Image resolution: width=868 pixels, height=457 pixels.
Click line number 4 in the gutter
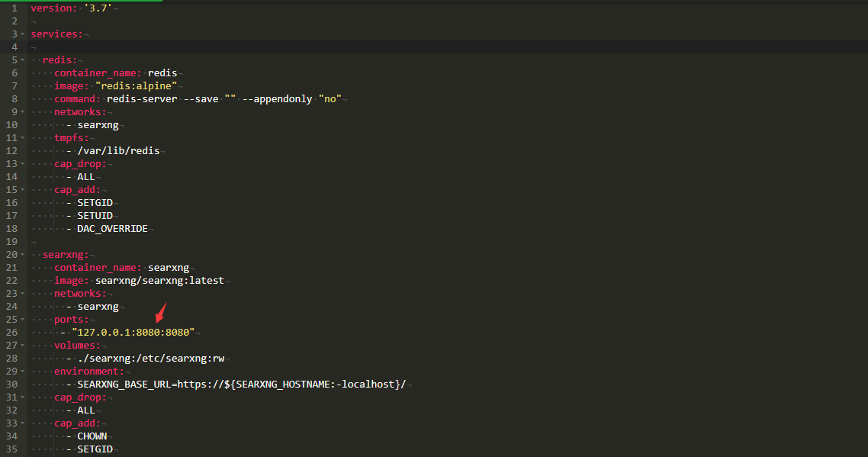pyautogui.click(x=14, y=47)
